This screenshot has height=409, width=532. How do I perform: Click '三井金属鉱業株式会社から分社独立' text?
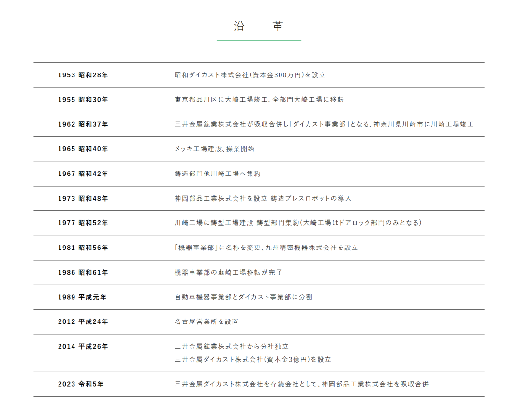[x=231, y=347]
